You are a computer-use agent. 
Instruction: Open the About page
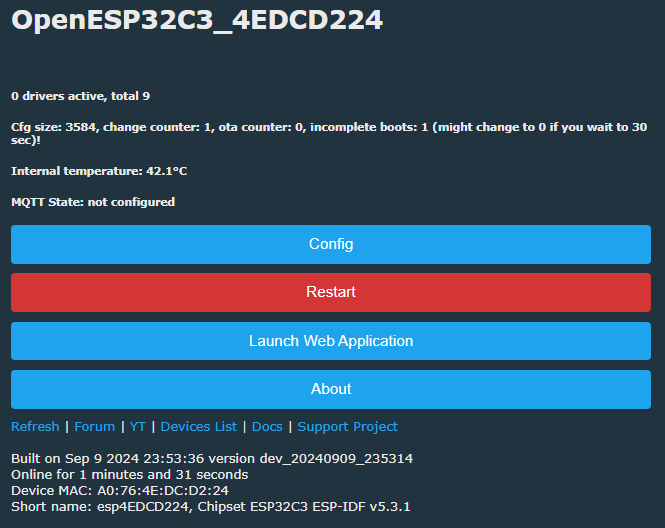pyautogui.click(x=331, y=389)
